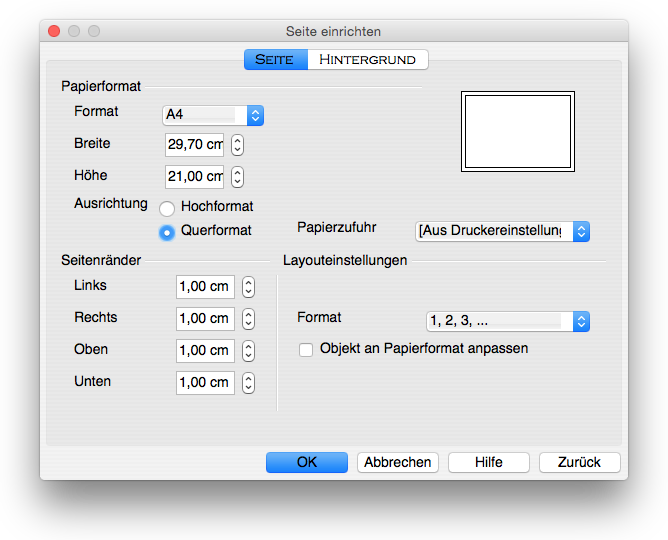Select the Querformat radio button
Viewport: 668px width, 540px height.
167,233
